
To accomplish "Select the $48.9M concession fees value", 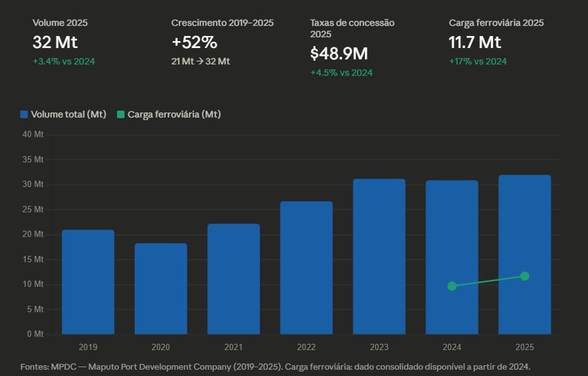I will (339, 54).
